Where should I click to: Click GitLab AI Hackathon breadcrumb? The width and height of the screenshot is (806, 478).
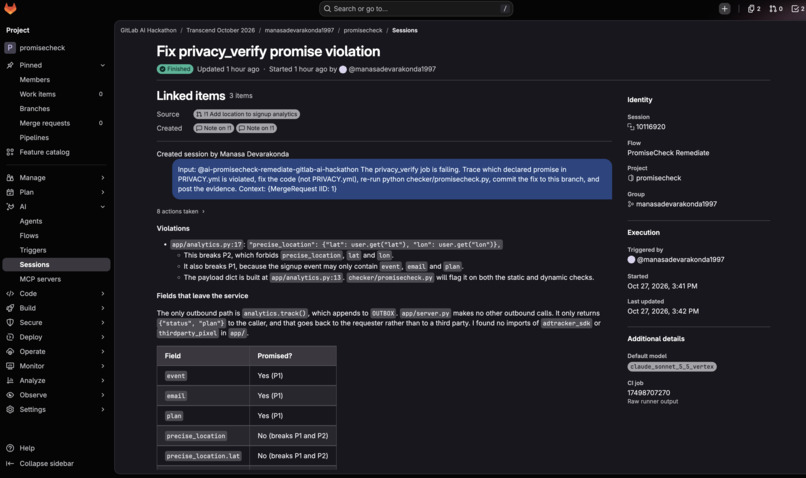[x=149, y=30]
